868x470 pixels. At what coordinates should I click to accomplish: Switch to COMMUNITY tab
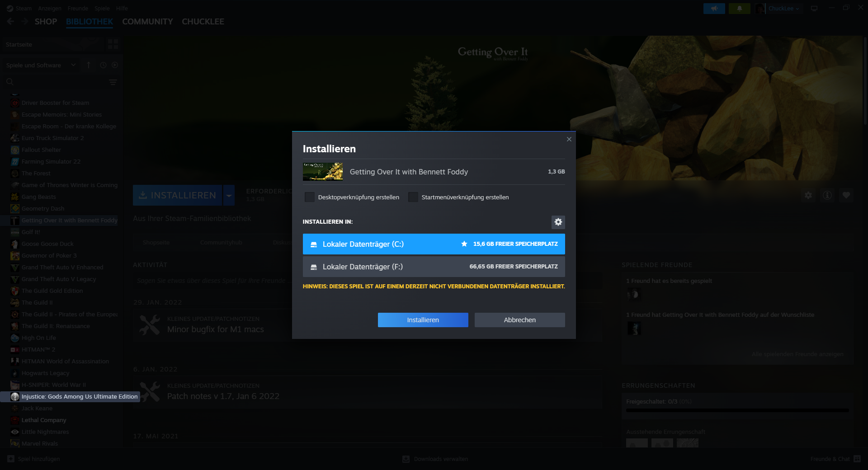coord(147,22)
